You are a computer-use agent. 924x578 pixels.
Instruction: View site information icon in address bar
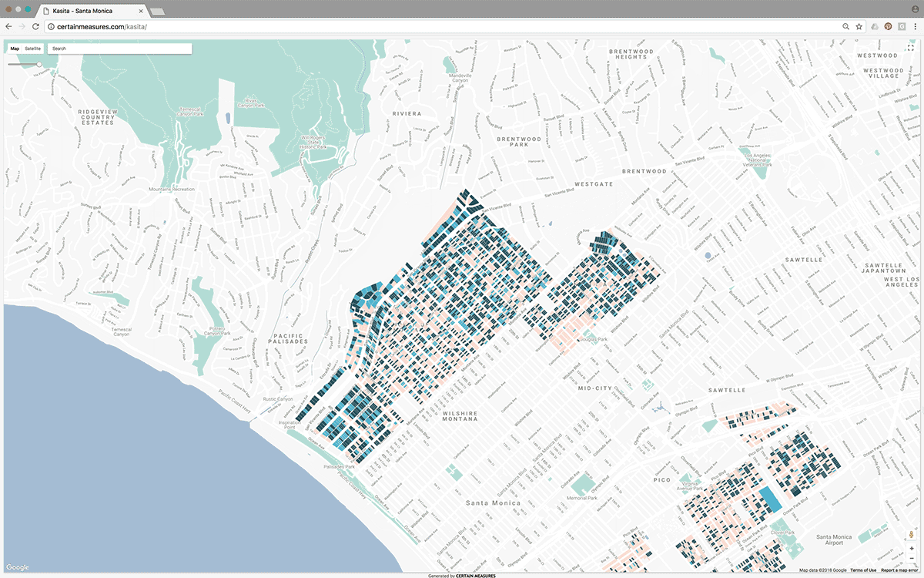(x=51, y=26)
